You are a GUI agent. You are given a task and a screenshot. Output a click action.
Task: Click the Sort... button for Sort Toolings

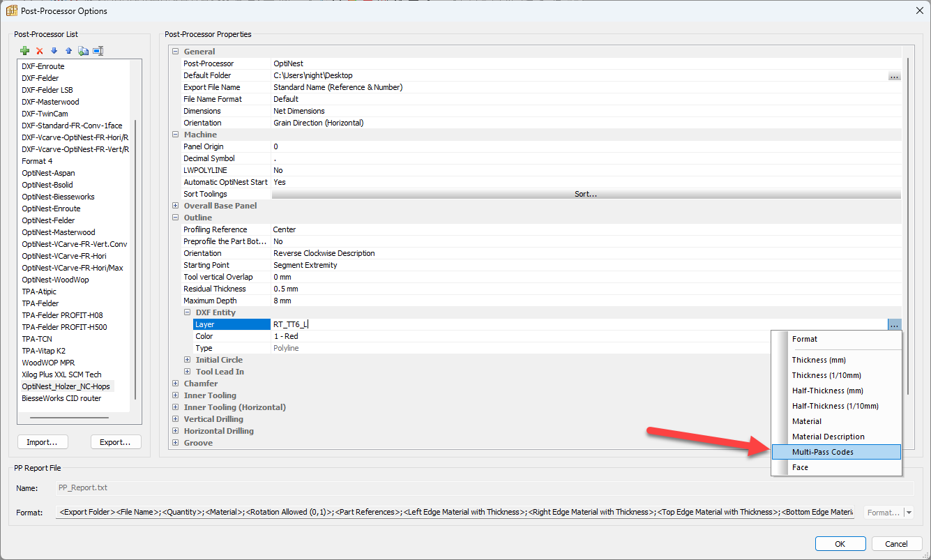586,194
